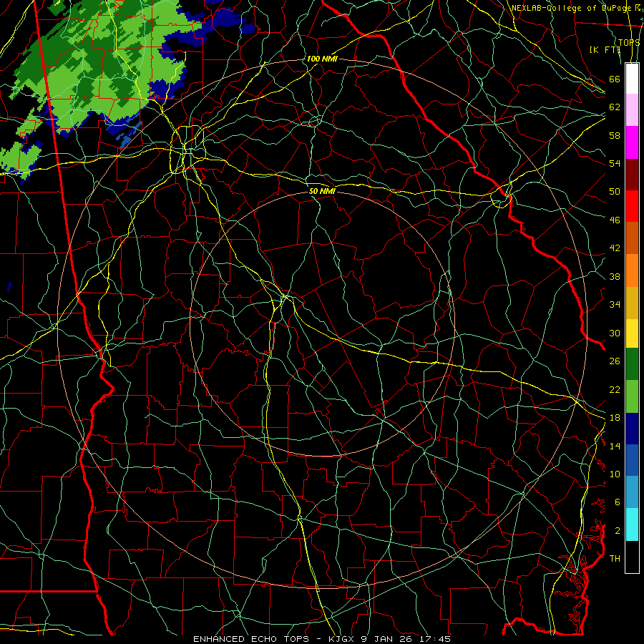Screen dimensions: 644x644
Task: Click the TH legend threshold label
Action: 615,559
